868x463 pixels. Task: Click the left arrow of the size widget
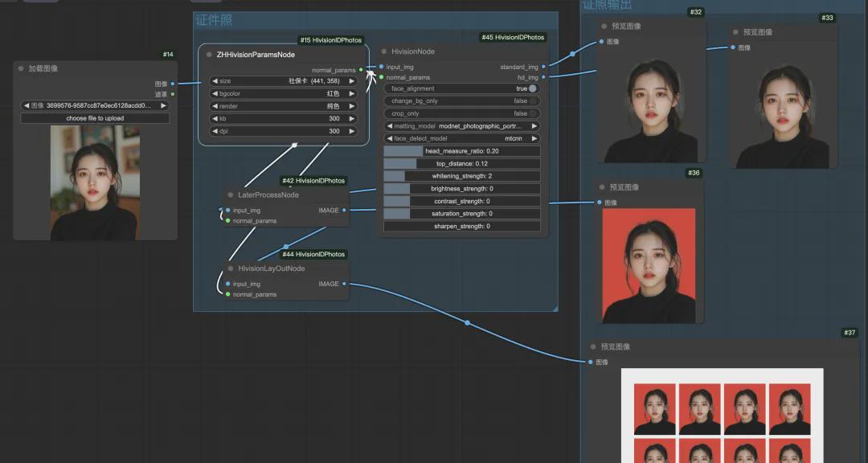(215, 81)
